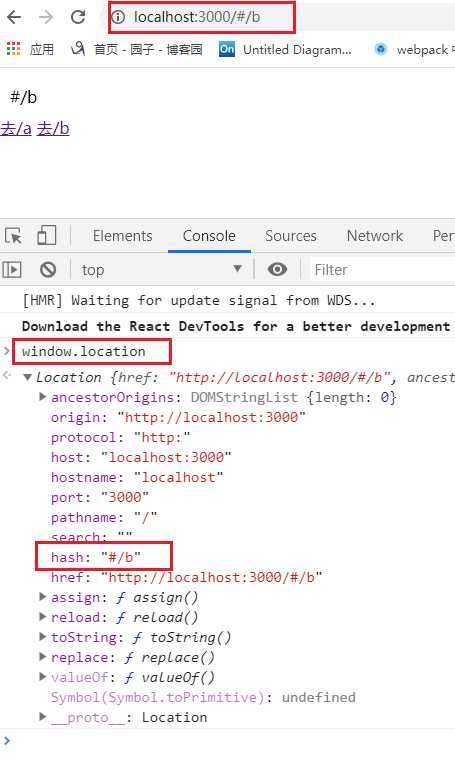Switch to the Elements tab

[x=122, y=236]
